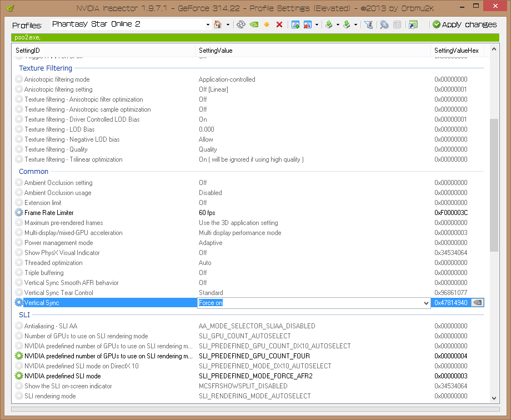Click gear icon beside Anisotropic filtering mode
Viewport: 511px width, 420px height.
[x=19, y=79]
